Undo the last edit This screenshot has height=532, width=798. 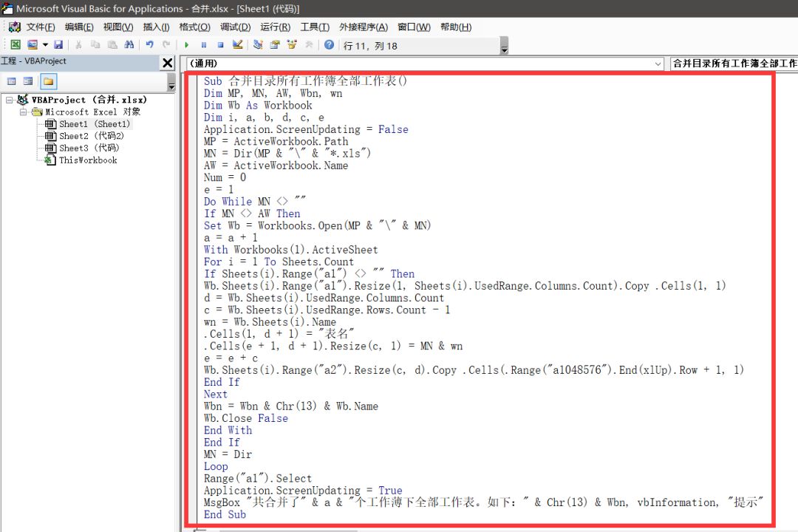[x=149, y=45]
